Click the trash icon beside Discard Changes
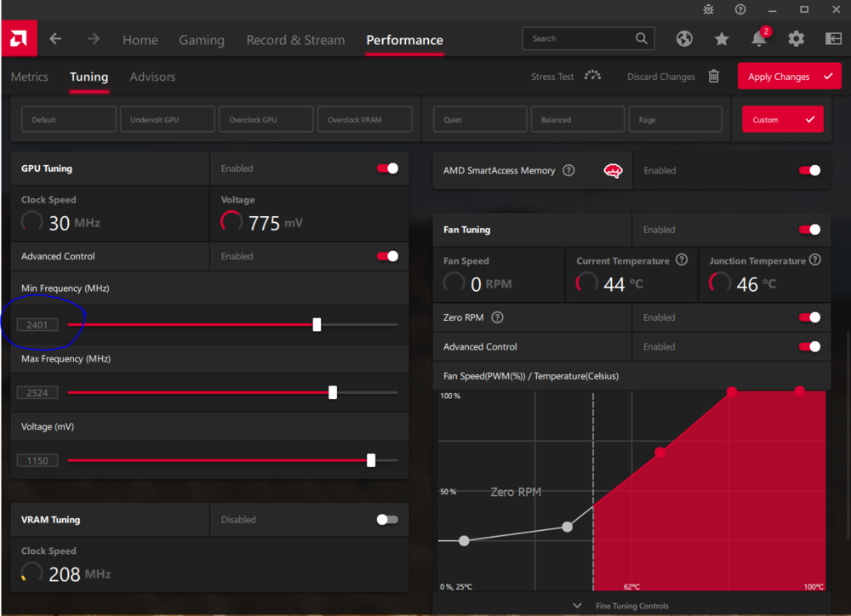851x616 pixels. pyautogui.click(x=713, y=77)
